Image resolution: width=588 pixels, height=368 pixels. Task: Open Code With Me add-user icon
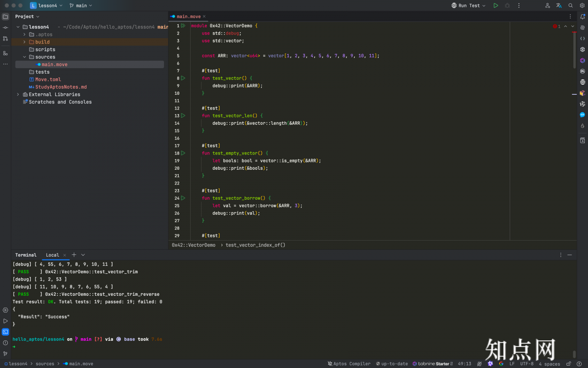(548, 6)
